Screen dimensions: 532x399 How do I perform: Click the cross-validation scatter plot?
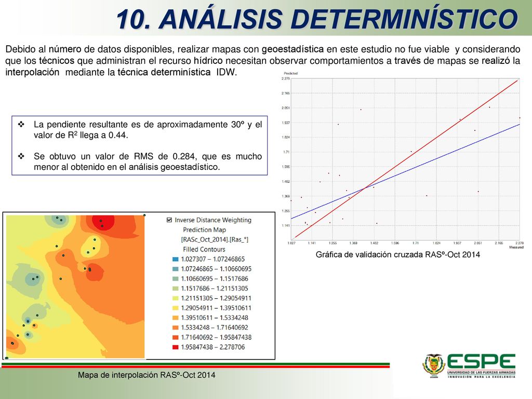point(405,159)
